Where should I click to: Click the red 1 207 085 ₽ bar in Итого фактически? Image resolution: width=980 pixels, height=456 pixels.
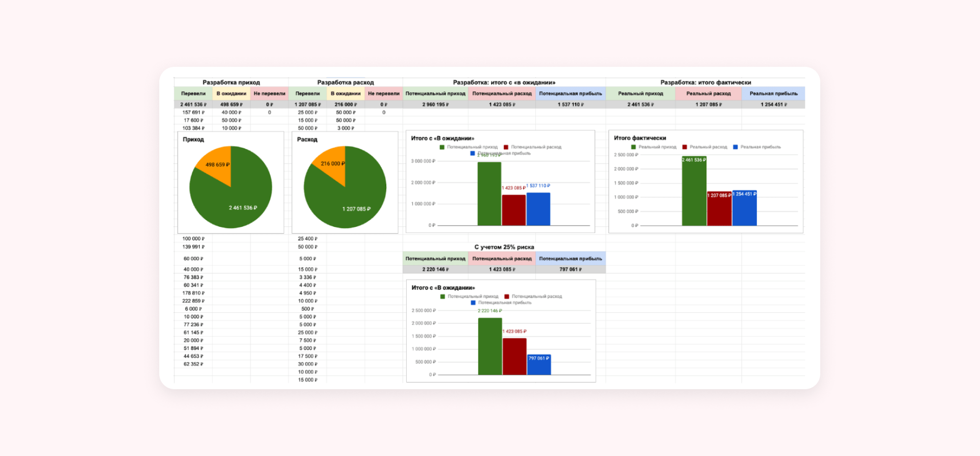(719, 209)
